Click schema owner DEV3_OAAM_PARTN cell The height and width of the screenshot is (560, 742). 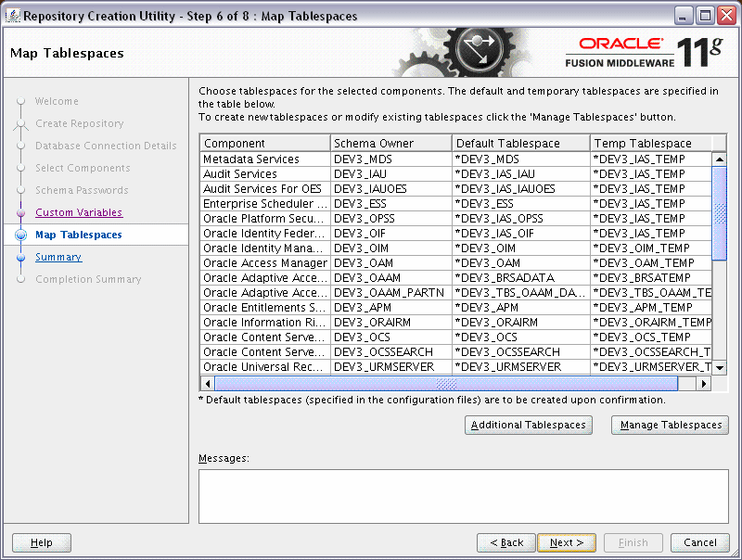pos(390,293)
